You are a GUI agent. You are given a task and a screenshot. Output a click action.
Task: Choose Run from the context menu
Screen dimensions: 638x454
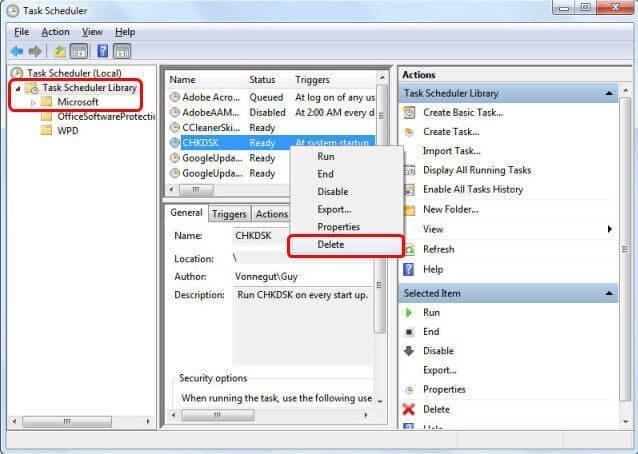(x=347, y=157)
